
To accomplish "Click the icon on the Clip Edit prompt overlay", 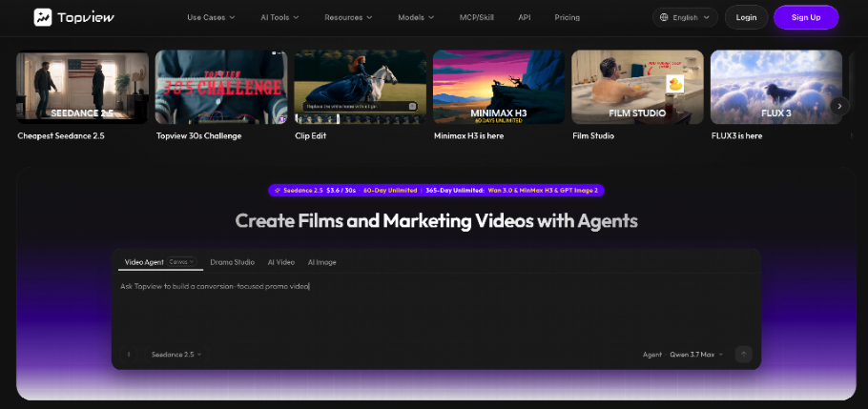I will 412,106.
